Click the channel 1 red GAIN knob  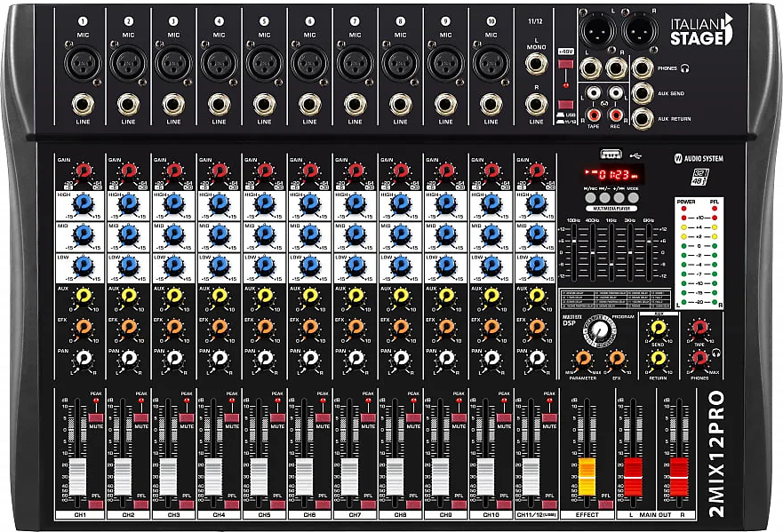pyautogui.click(x=84, y=171)
